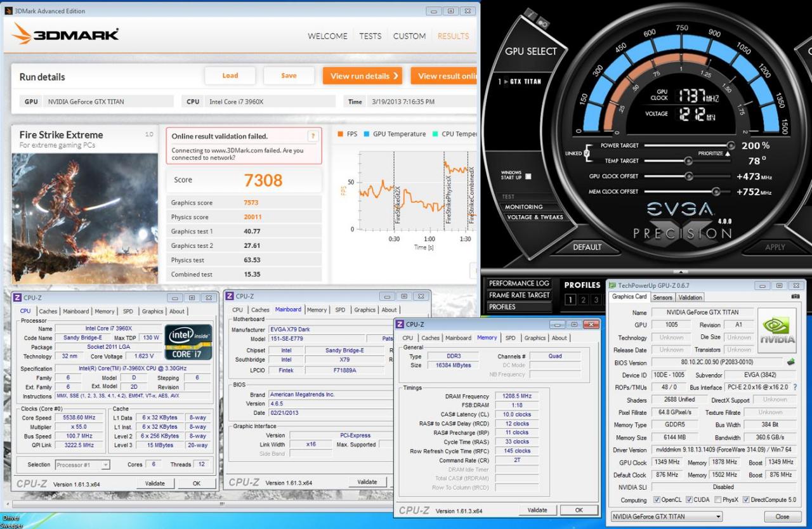Click the Intel Core i7 logo in CPU-Z
This screenshot has height=529, width=812.
(x=188, y=342)
